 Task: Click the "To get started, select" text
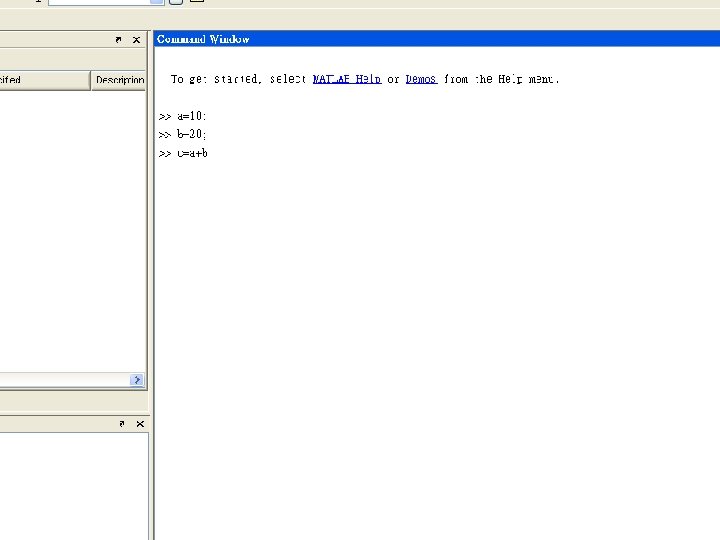238,79
